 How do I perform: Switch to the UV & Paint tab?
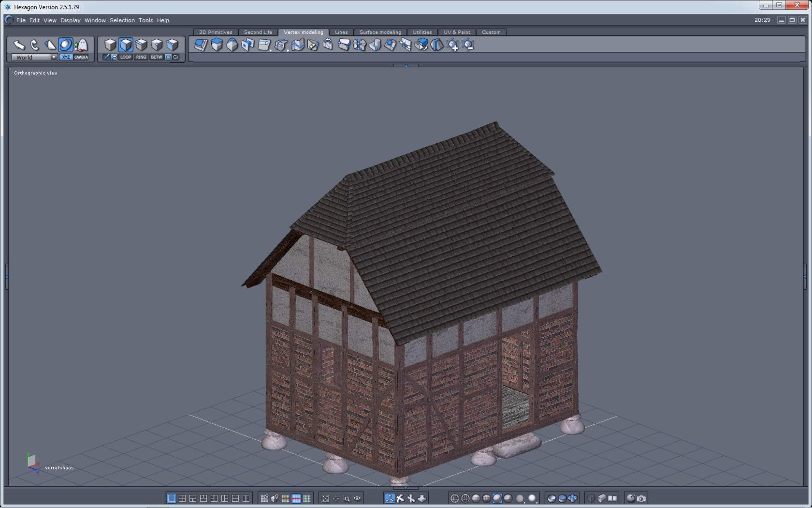coord(457,32)
